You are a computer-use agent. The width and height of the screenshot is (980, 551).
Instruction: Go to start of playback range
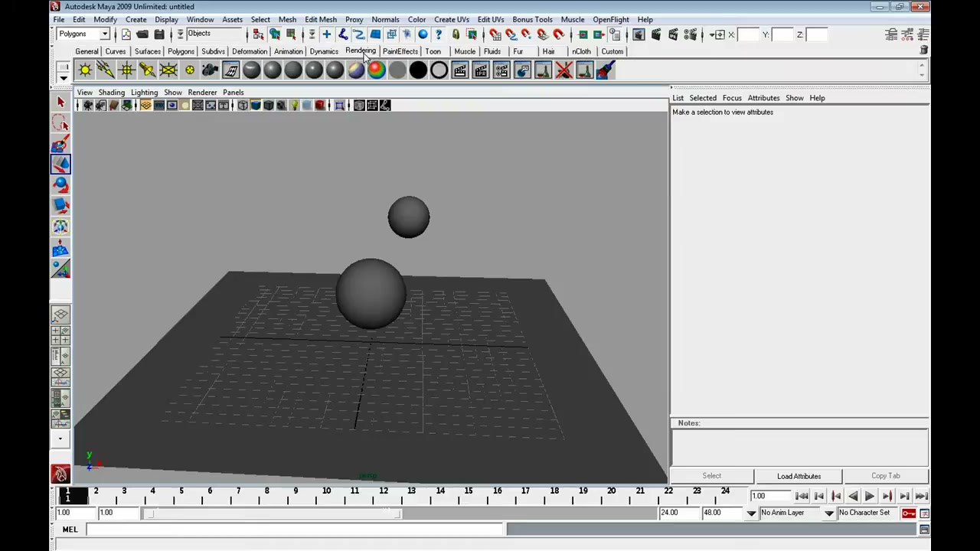pyautogui.click(x=802, y=497)
